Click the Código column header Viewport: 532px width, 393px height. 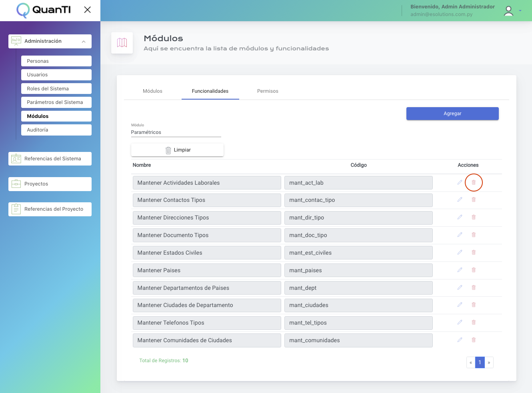[x=359, y=165]
